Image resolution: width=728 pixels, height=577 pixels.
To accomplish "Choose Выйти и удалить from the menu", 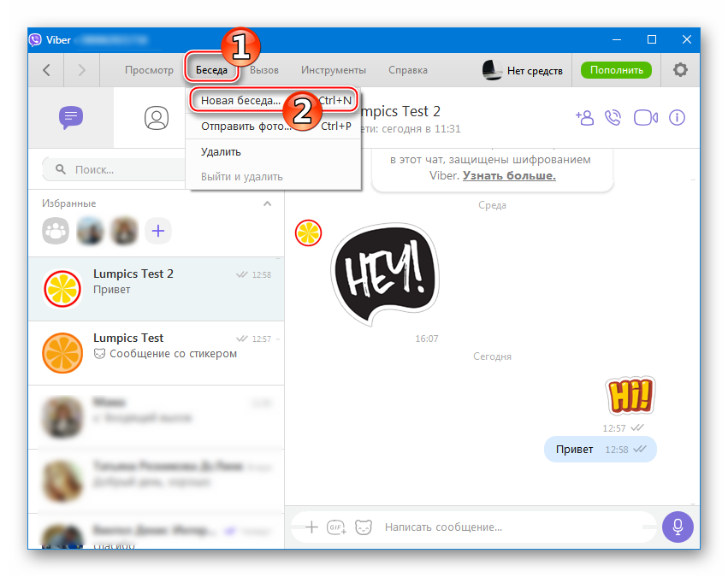I will 274,177.
